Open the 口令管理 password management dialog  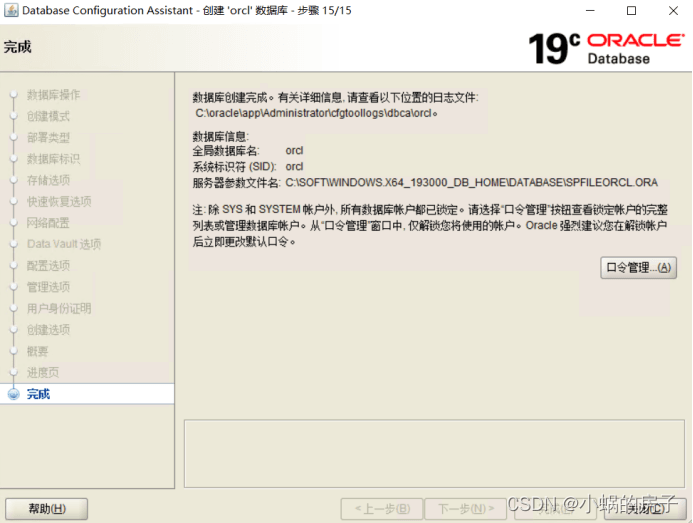[638, 267]
